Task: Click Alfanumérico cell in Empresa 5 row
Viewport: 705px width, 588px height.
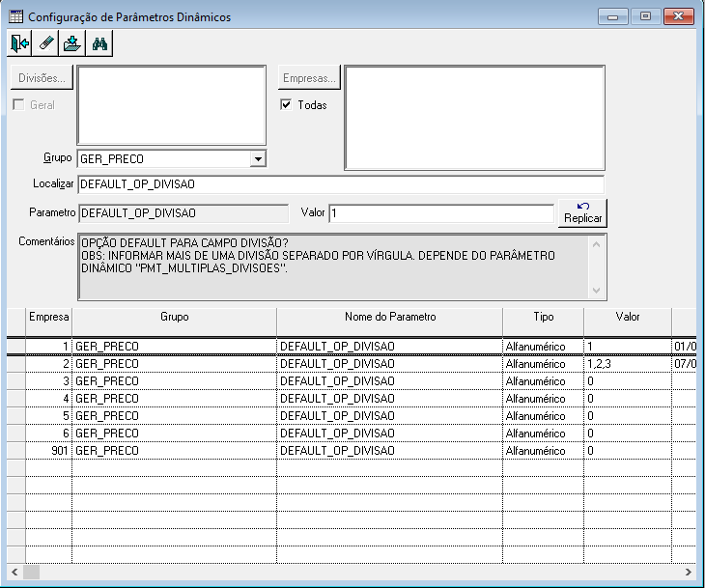Action: (543, 416)
